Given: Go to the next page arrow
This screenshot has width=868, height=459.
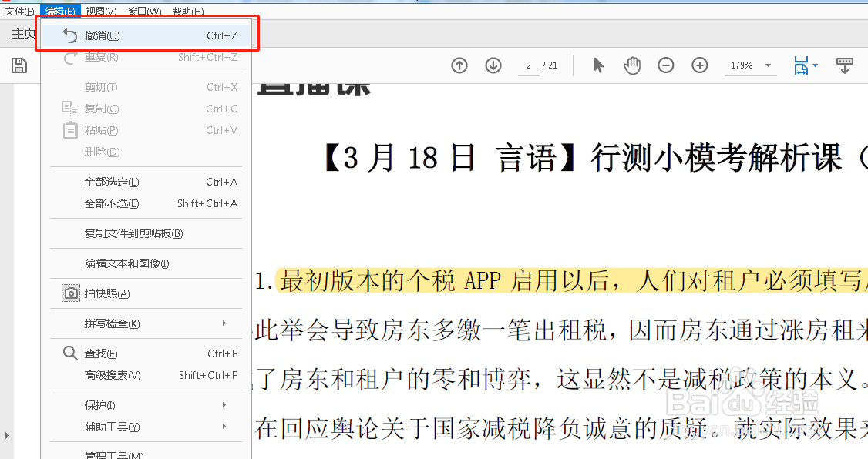Looking at the screenshot, I should [493, 65].
